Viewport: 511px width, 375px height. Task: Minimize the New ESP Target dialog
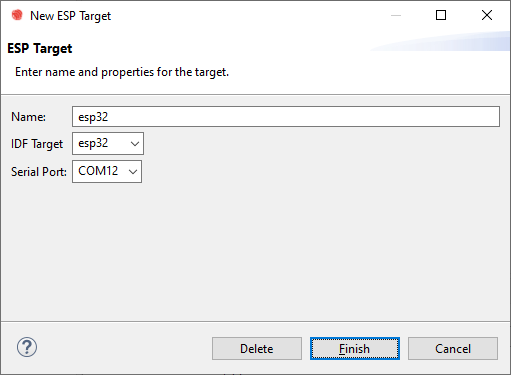click(x=396, y=15)
